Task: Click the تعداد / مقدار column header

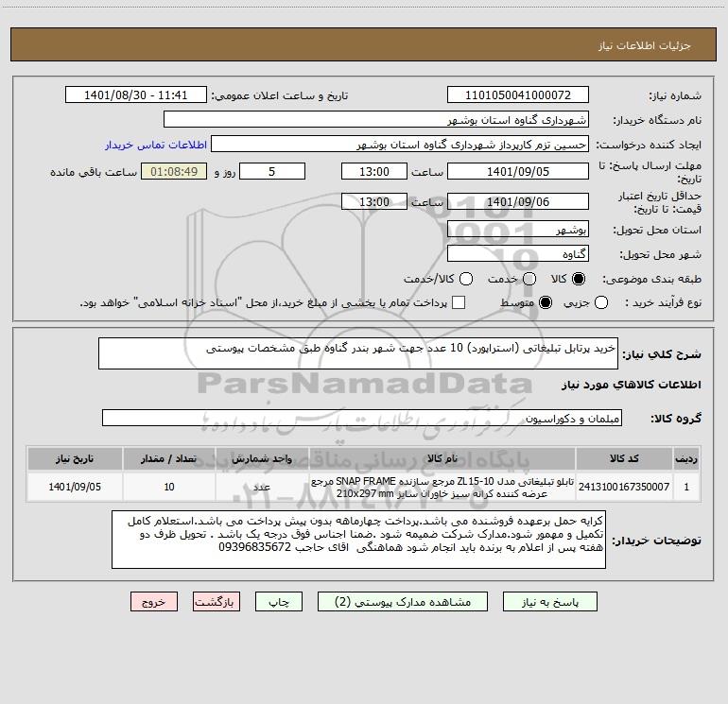Action: click(169, 458)
